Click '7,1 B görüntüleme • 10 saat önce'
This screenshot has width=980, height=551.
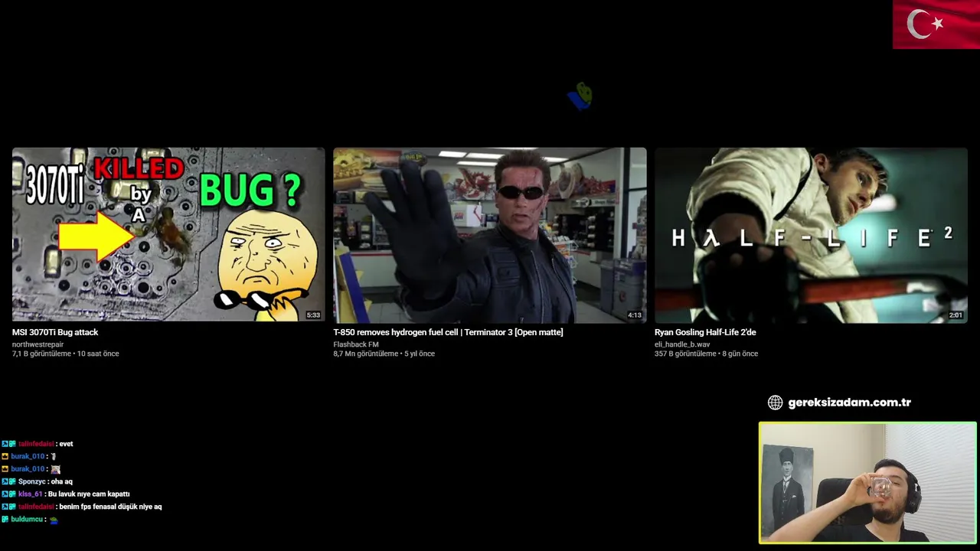(65, 354)
